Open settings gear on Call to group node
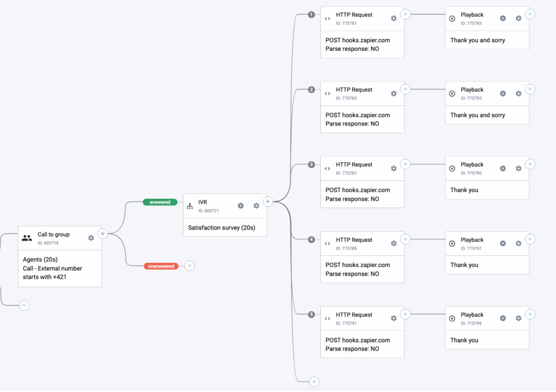Image resolution: width=556 pixels, height=392 pixels. coord(91,238)
